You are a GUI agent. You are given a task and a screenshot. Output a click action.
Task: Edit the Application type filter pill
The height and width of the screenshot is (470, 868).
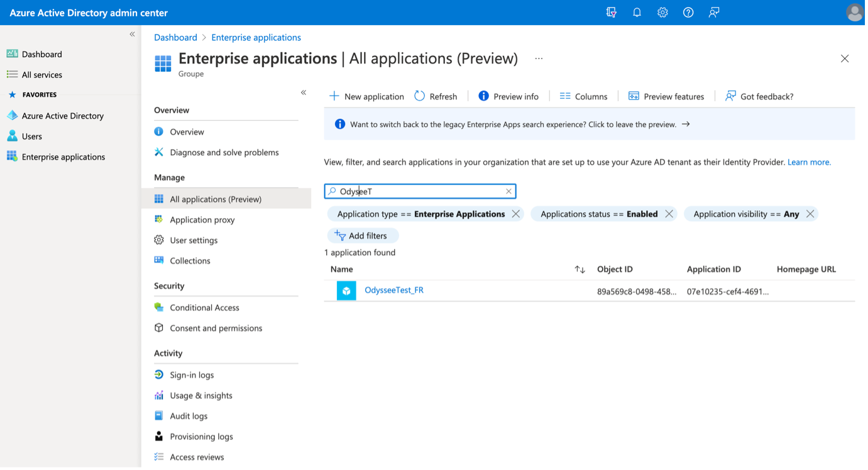point(421,214)
